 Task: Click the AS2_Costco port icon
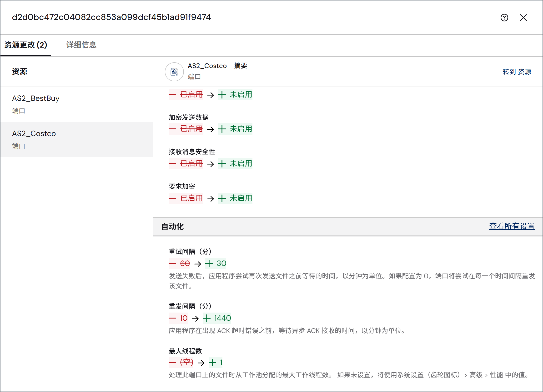point(174,72)
